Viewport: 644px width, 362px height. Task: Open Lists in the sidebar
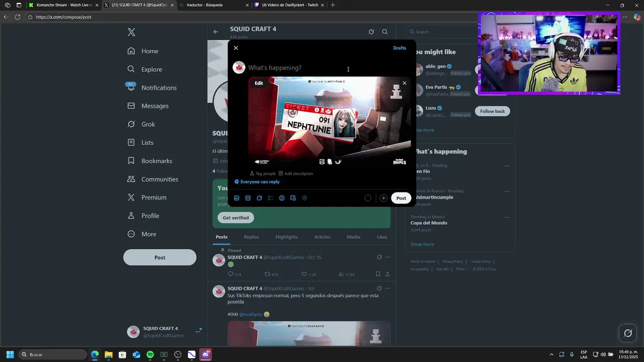tap(140, 142)
